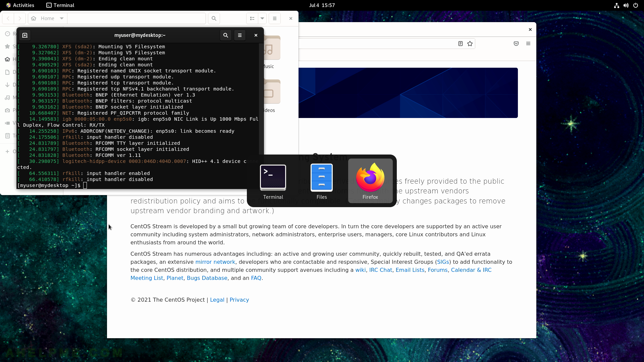Click network icon in system tray
The height and width of the screenshot is (362, 644).
(x=616, y=5)
